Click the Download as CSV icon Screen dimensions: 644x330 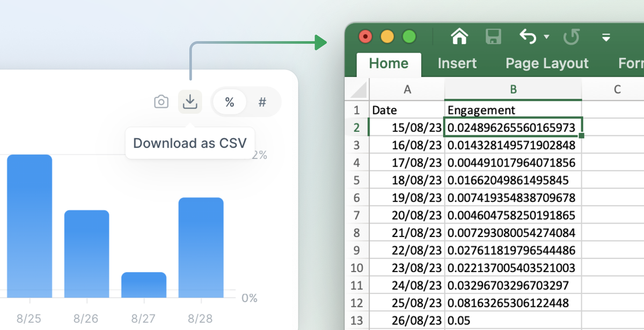pos(190,102)
